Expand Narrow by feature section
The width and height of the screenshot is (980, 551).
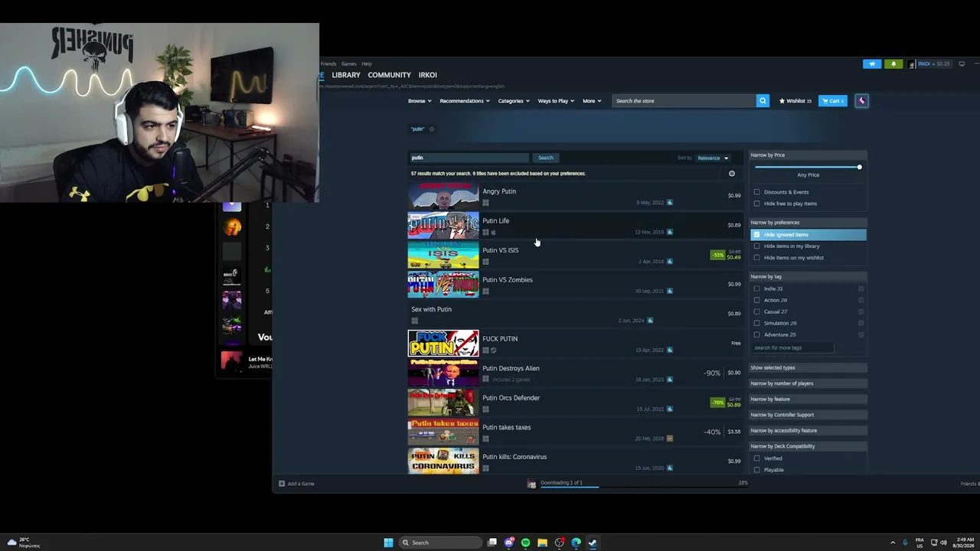808,399
